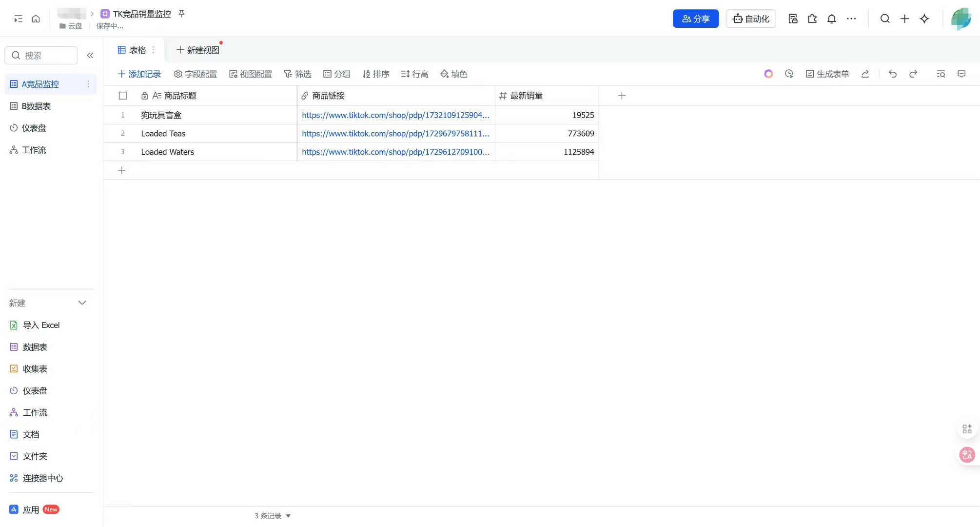Click the undo arrow icon

tap(892, 74)
